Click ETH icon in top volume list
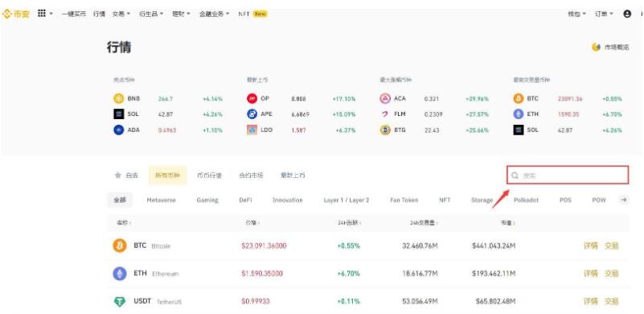The width and height of the screenshot is (644, 314). (519, 114)
